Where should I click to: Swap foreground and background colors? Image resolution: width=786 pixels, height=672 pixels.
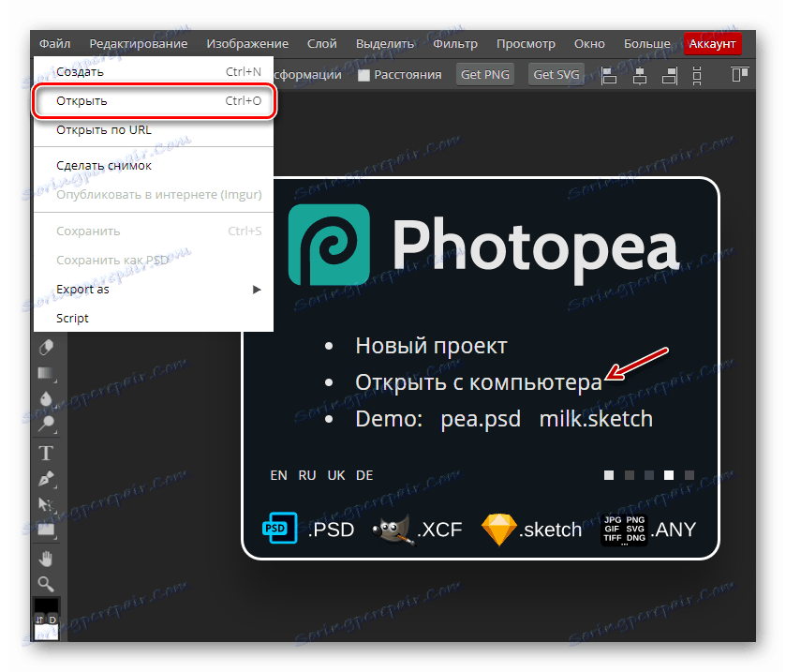click(x=39, y=620)
